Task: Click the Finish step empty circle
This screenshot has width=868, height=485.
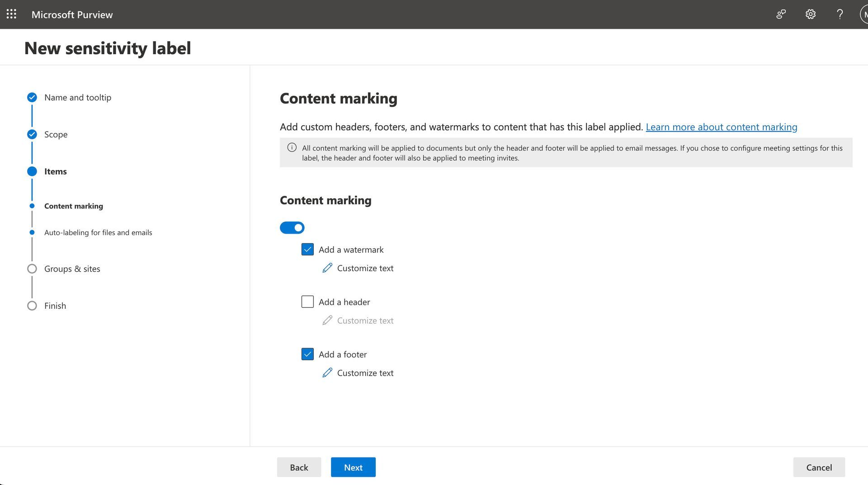Action: coord(32,306)
